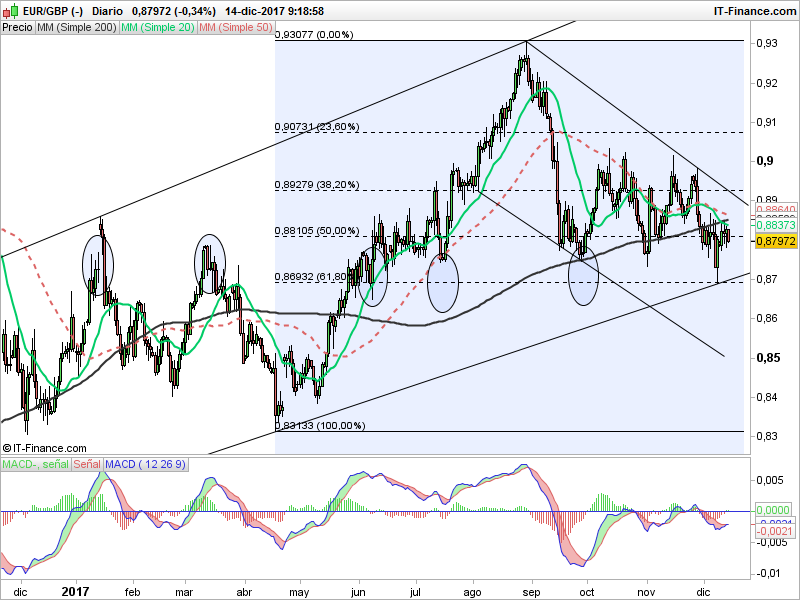The image size is (800, 600).
Task: Select the MM (Simple 20) legend tab
Action: [x=158, y=27]
